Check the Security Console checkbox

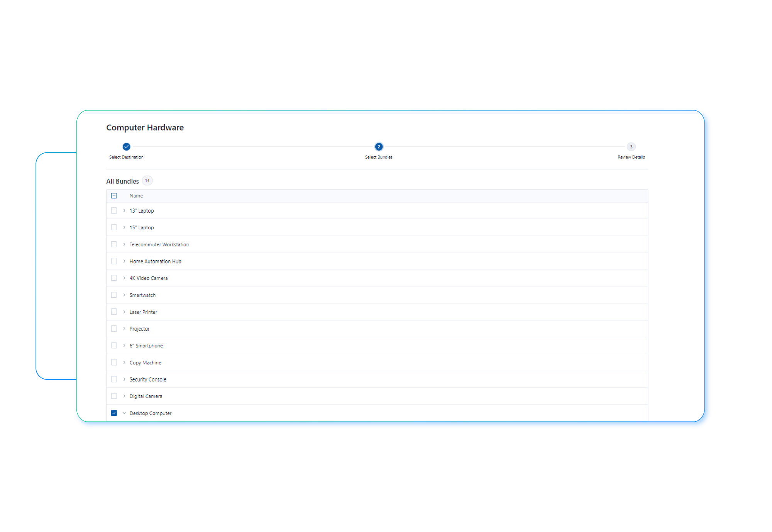[x=114, y=380]
